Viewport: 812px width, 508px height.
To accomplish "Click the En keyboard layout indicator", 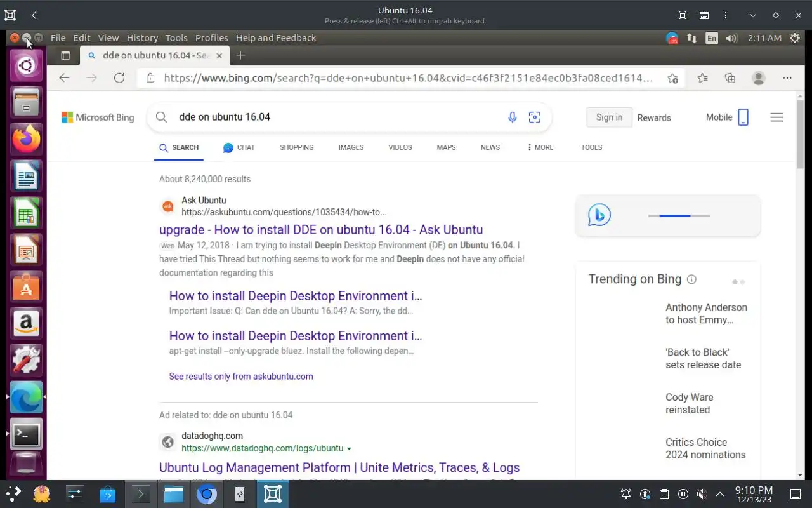I will pos(712,38).
